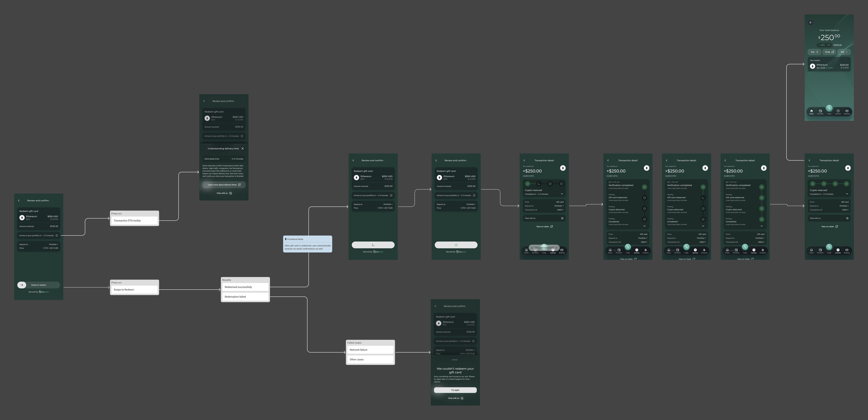The image size is (868, 420).
Task: Click the Swipe to redeem arrow knob
Action: [x=22, y=285]
